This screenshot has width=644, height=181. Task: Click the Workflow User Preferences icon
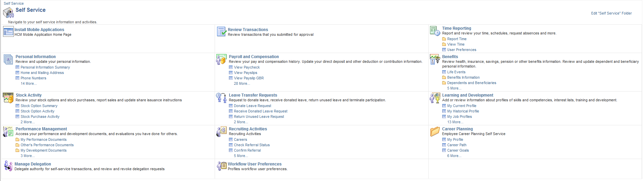coord(222,166)
